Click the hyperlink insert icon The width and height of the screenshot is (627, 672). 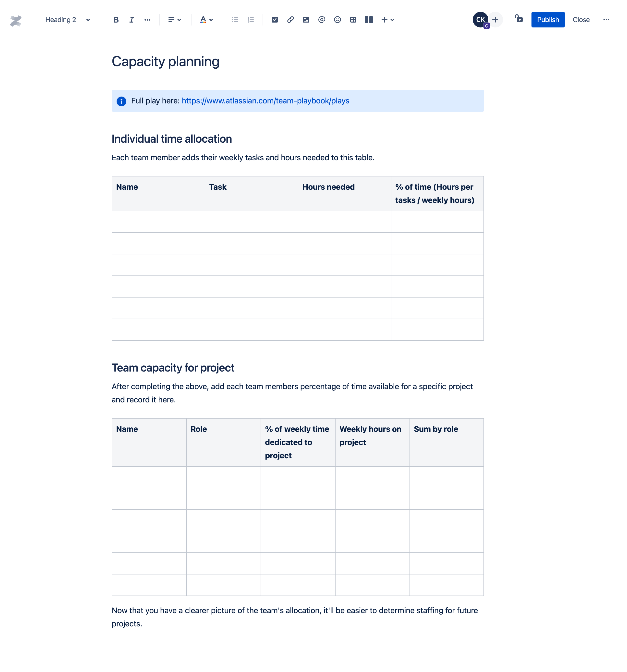click(290, 19)
